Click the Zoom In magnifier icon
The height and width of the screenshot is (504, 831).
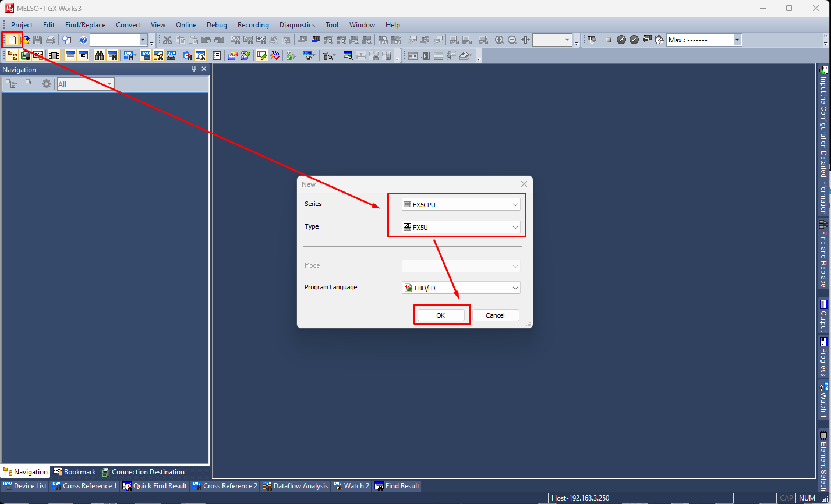pyautogui.click(x=499, y=40)
